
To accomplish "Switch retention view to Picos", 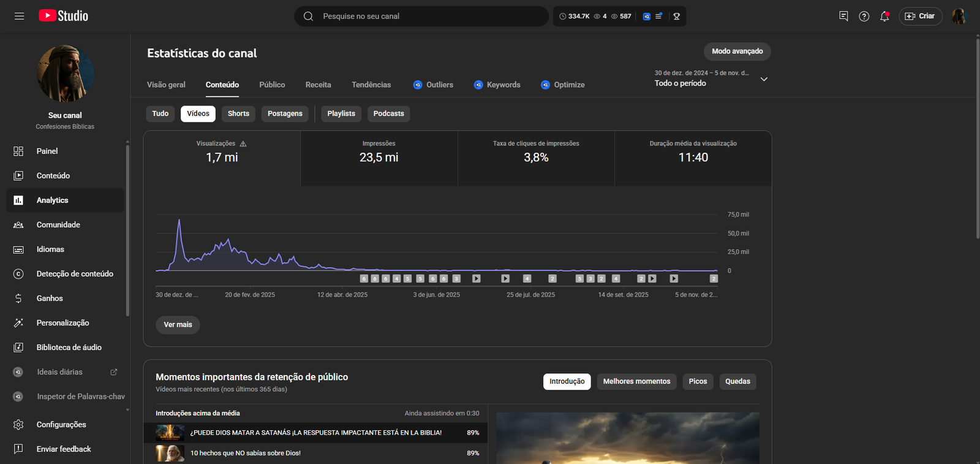I will coord(698,382).
